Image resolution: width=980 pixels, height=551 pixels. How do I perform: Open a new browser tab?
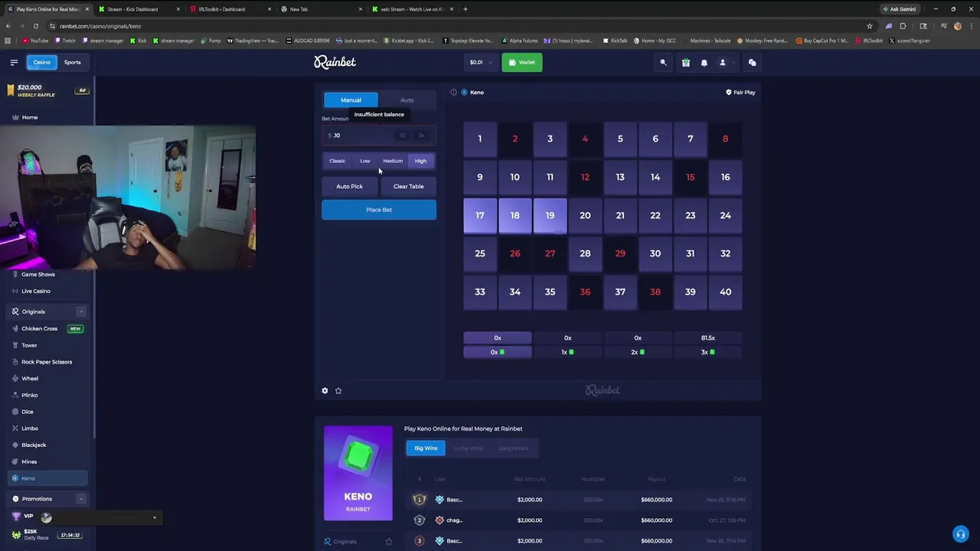pyautogui.click(x=465, y=9)
